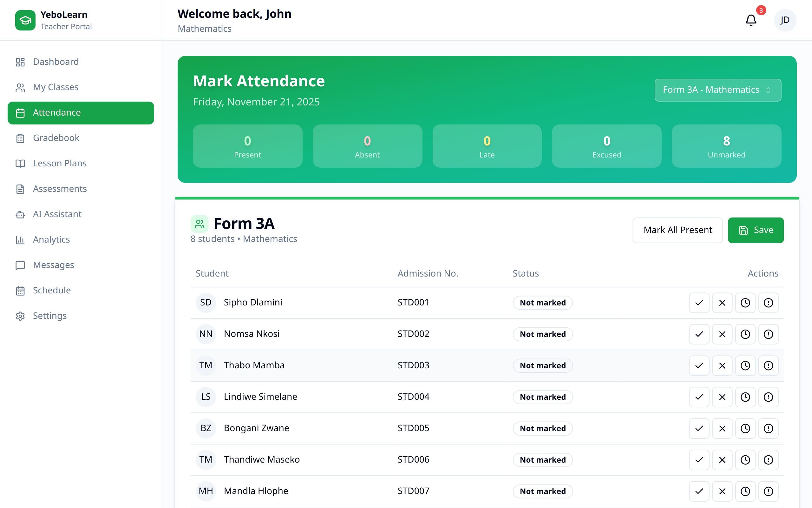Mark Bongani Zwane as excused
The height and width of the screenshot is (508, 812).
768,428
